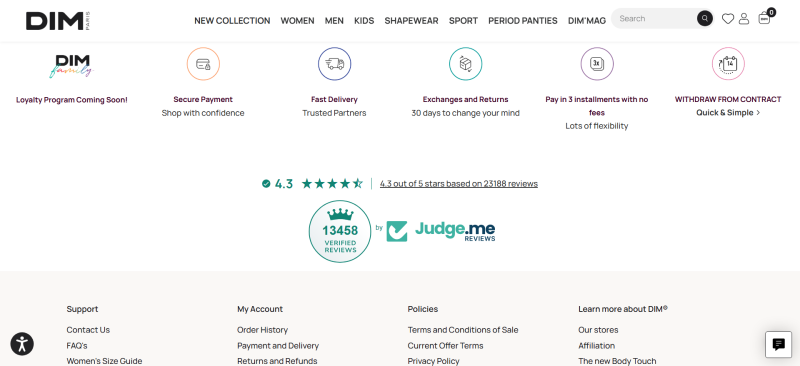Click the WITHDRAW FROM CONTRACT heading
800x366 pixels.
point(728,100)
